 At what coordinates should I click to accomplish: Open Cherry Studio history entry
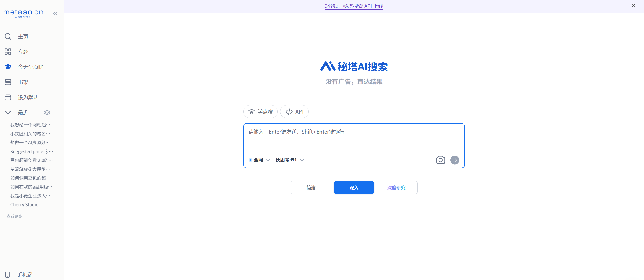[x=24, y=204]
